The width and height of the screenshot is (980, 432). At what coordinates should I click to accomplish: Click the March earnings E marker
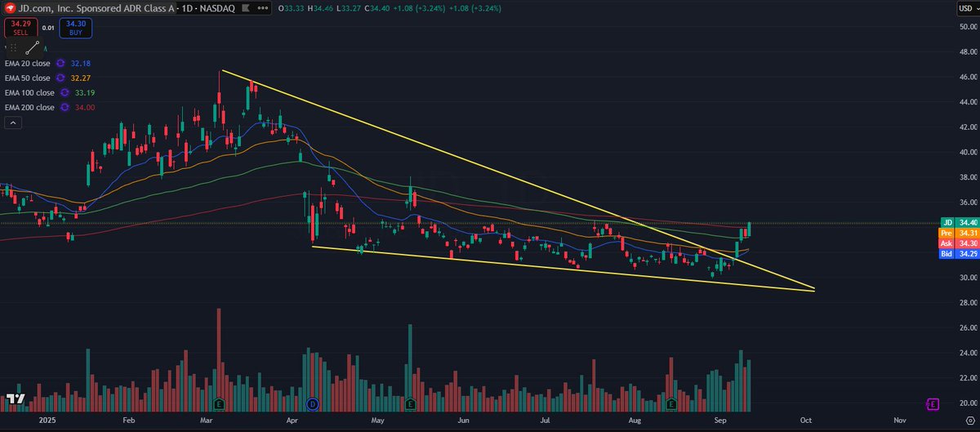point(219,403)
